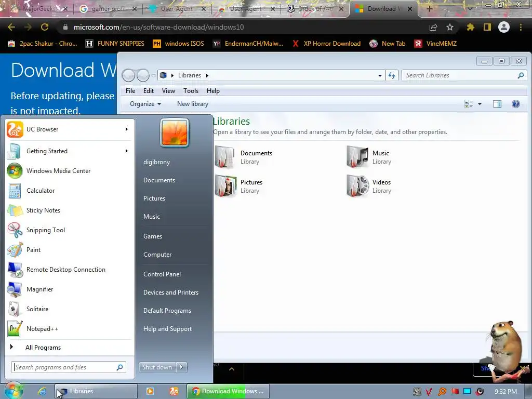Open view options dropdown arrow

coord(480,104)
